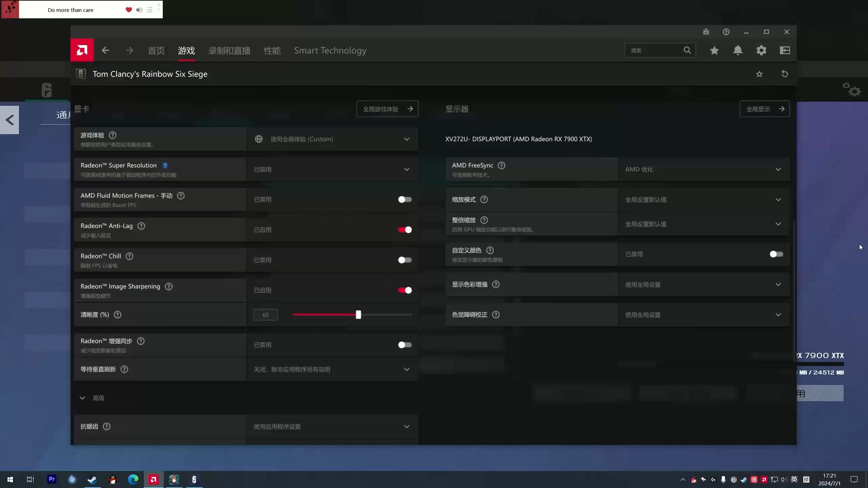Show help for AMD Fluid Motion Frames
Image resolution: width=868 pixels, height=488 pixels.
coord(181,196)
